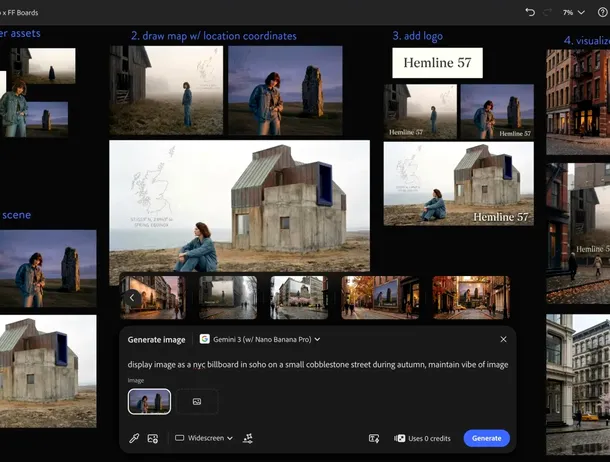Click the '2. draw map w/ location coordinates' heading

pos(214,36)
